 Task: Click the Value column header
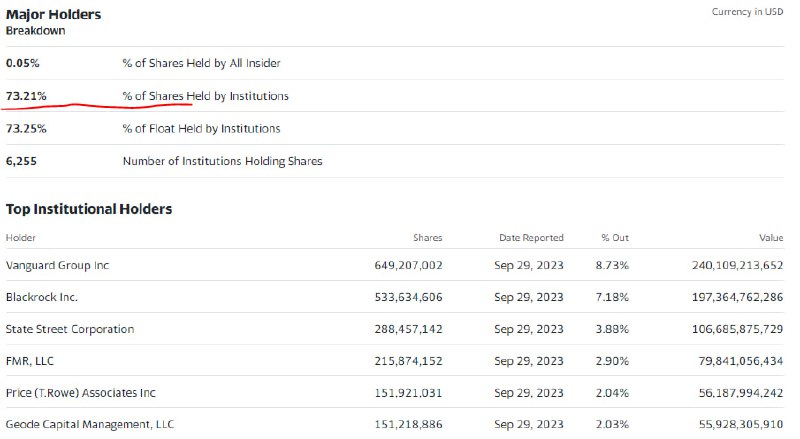click(771, 238)
